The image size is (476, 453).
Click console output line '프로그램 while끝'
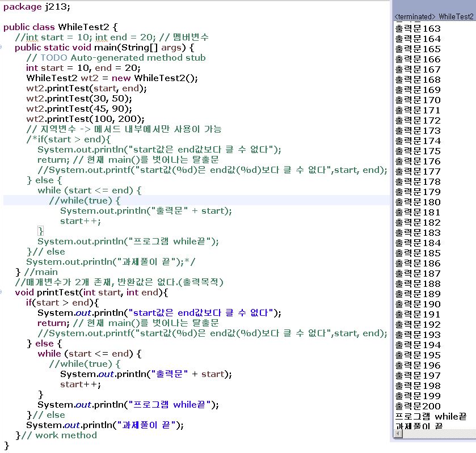tap(431, 416)
